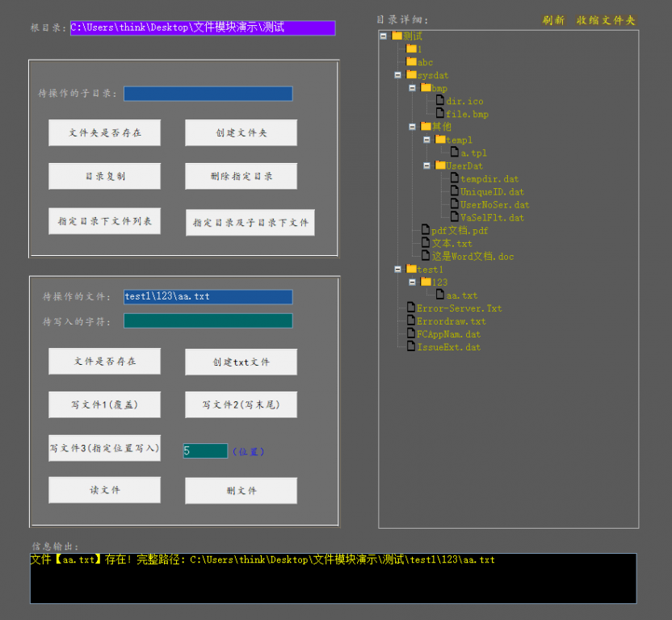Screen dimensions: 672x620
Task: Click the file icon beside 文本.txt
Action: 426,242
